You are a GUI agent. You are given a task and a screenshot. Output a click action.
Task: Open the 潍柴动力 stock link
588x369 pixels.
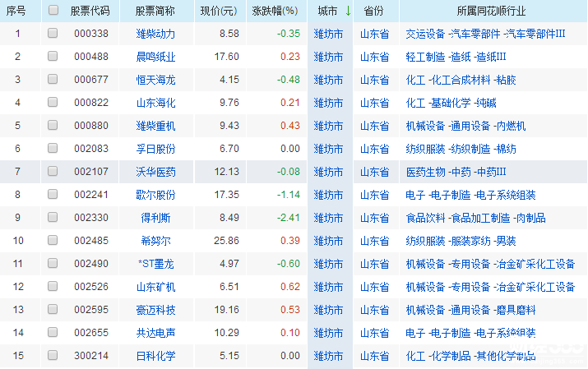[x=155, y=34]
